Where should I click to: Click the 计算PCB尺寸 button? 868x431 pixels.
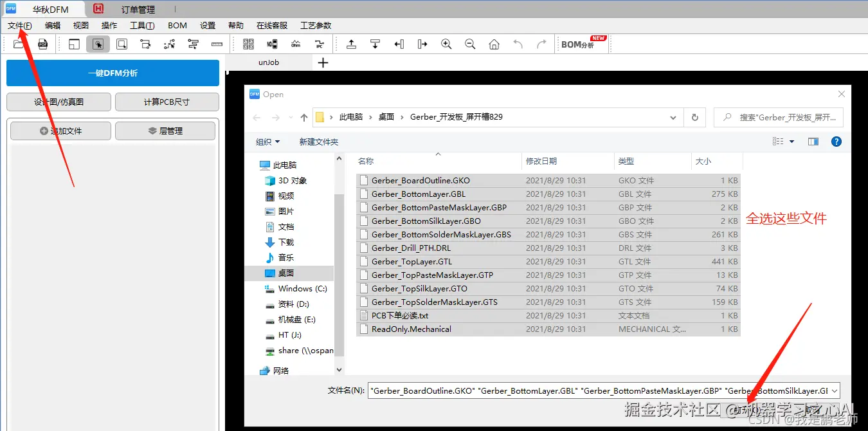(167, 102)
